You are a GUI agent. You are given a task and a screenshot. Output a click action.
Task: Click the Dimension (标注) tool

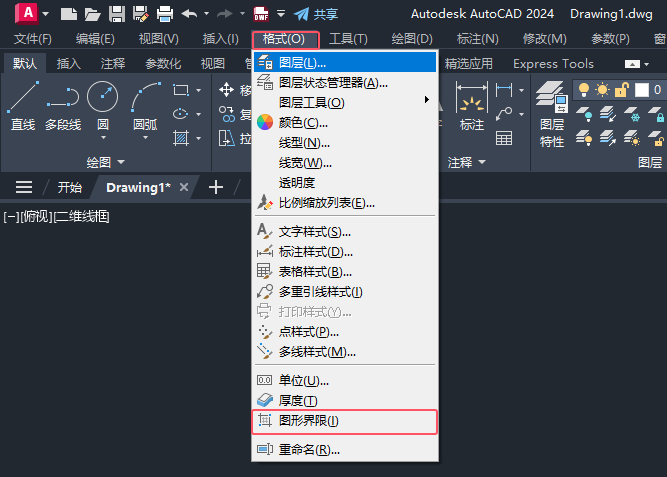coord(472,106)
